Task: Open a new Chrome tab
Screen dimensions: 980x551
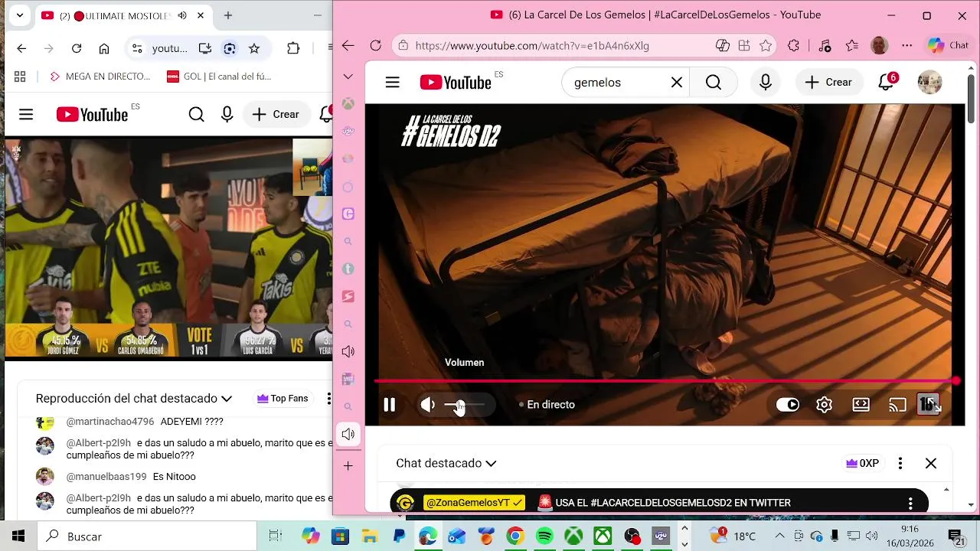Action: 228,15
